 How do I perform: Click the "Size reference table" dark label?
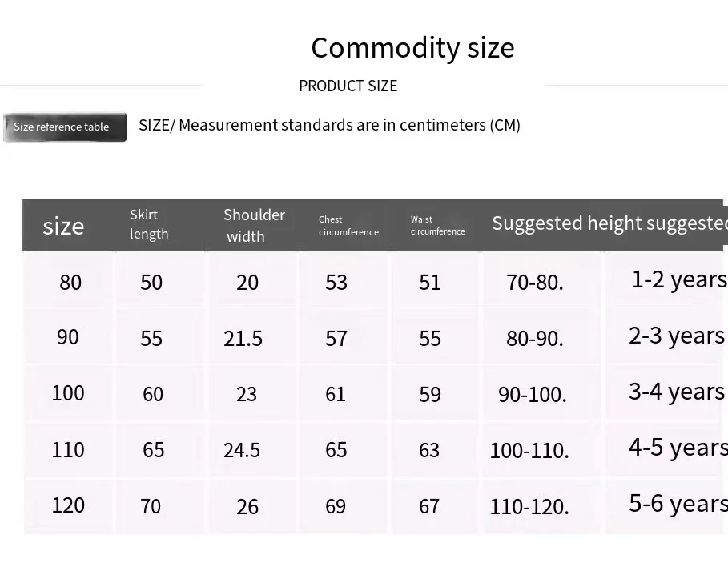pos(63,127)
